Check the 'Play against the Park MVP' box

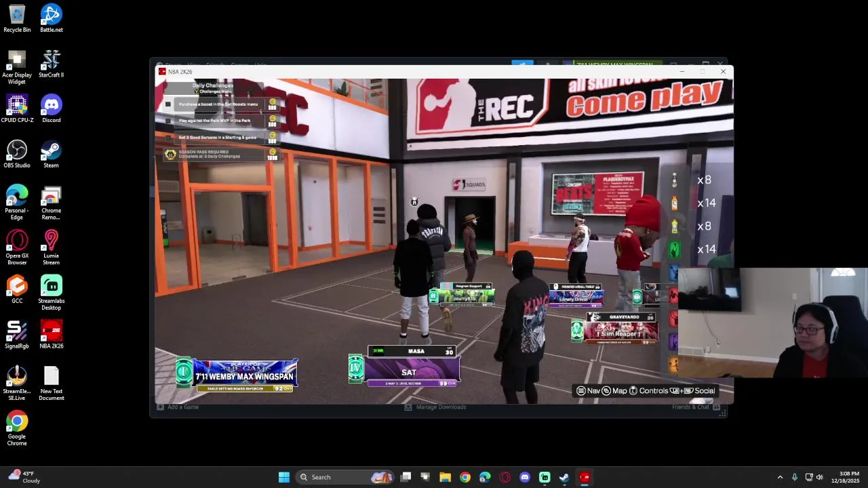click(x=168, y=121)
